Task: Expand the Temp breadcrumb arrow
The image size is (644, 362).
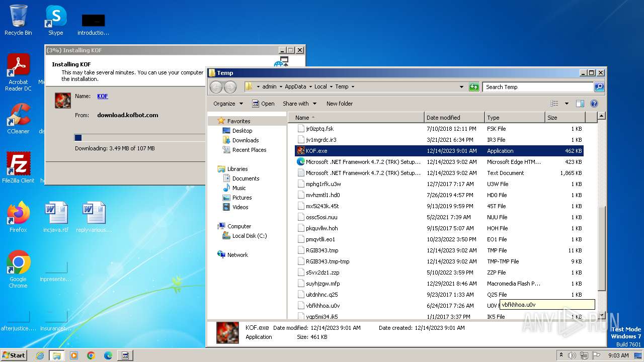Action: (353, 87)
